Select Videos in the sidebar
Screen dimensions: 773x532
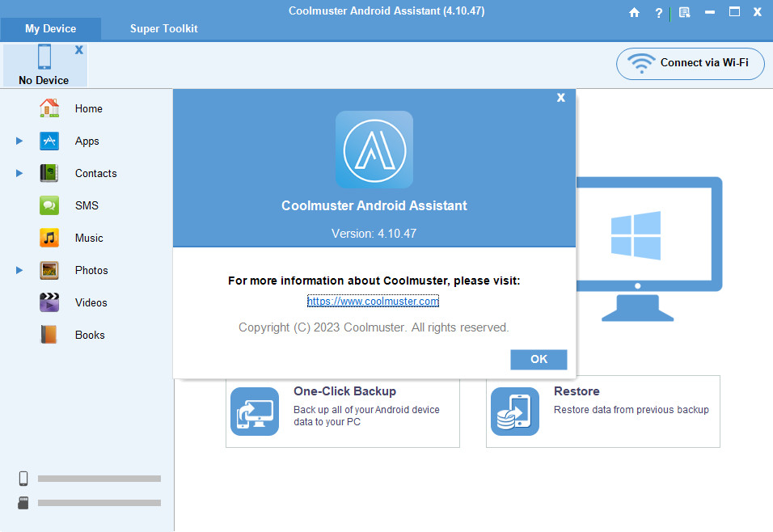click(91, 302)
